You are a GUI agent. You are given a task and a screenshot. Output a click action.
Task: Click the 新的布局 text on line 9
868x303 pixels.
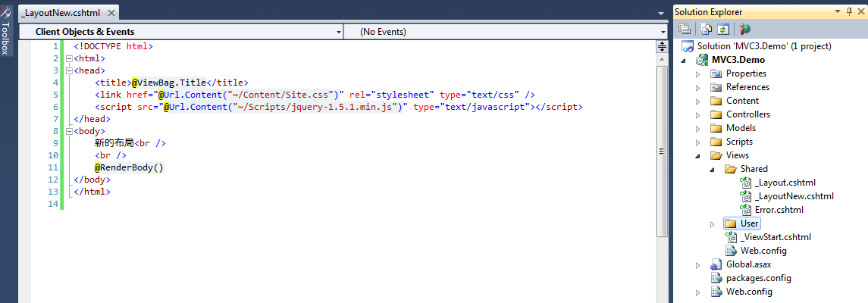pyautogui.click(x=114, y=143)
